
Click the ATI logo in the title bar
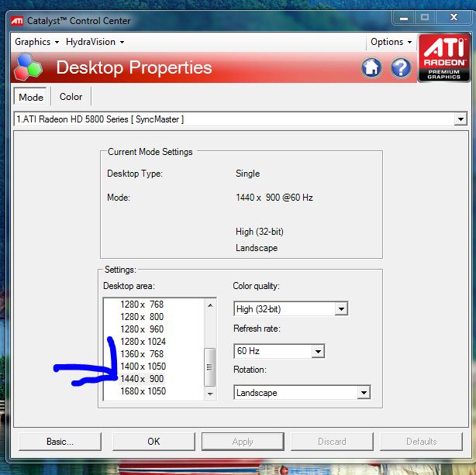(x=17, y=21)
